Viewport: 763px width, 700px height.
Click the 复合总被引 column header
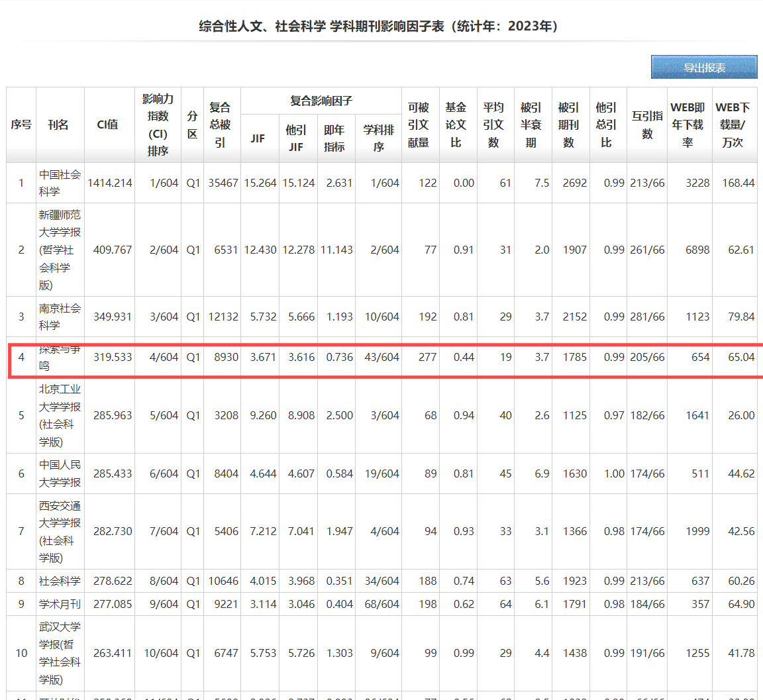220,125
